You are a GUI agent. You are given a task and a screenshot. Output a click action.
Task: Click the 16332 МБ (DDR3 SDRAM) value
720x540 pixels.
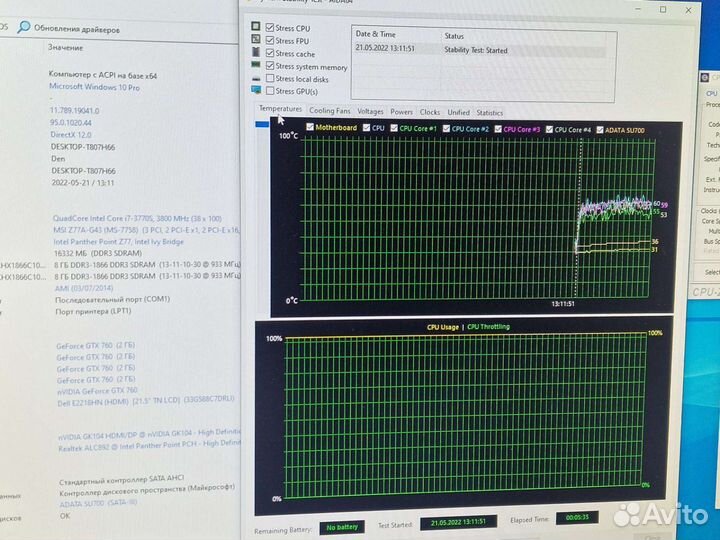98,253
